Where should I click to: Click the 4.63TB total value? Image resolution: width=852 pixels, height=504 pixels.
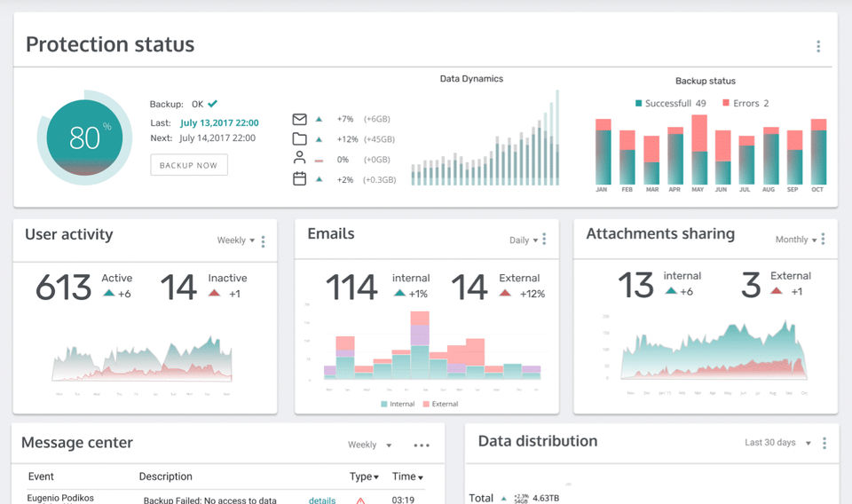[x=546, y=498]
